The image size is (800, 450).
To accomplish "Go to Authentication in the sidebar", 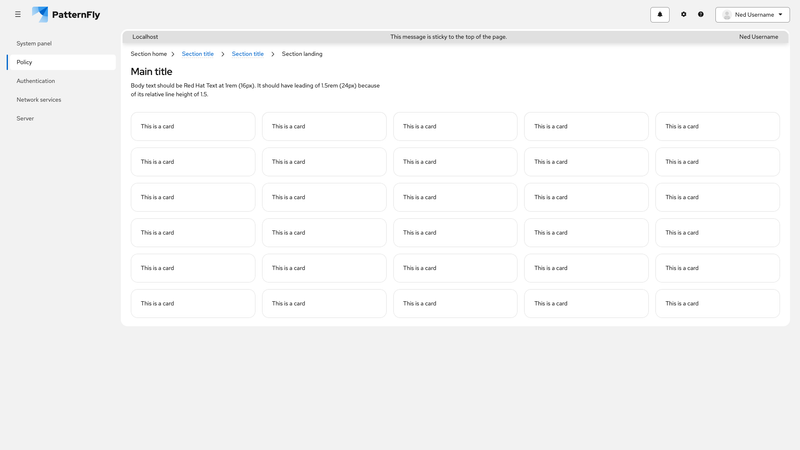I will pos(61,81).
